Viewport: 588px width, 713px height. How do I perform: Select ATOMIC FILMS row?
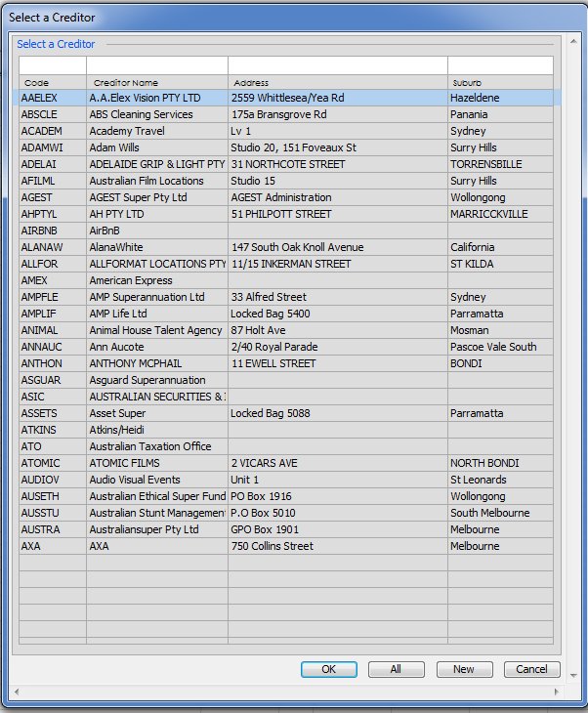[x=286, y=463]
